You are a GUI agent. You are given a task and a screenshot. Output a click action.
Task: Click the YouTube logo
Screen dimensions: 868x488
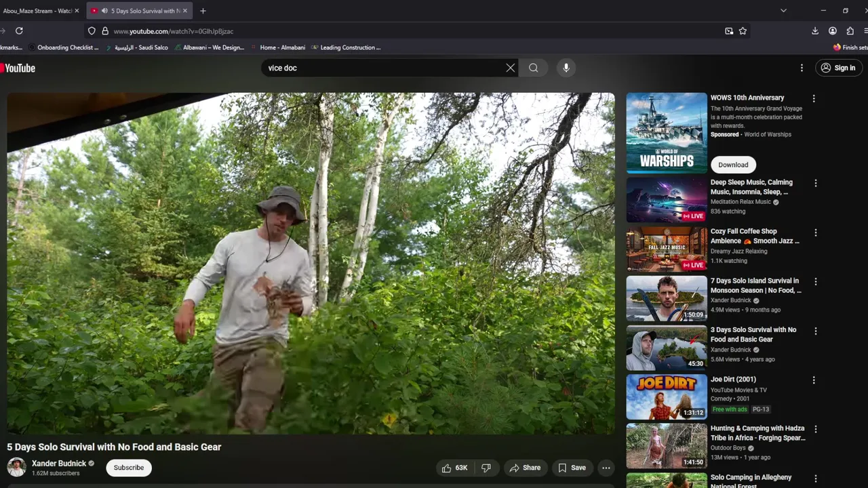click(18, 68)
